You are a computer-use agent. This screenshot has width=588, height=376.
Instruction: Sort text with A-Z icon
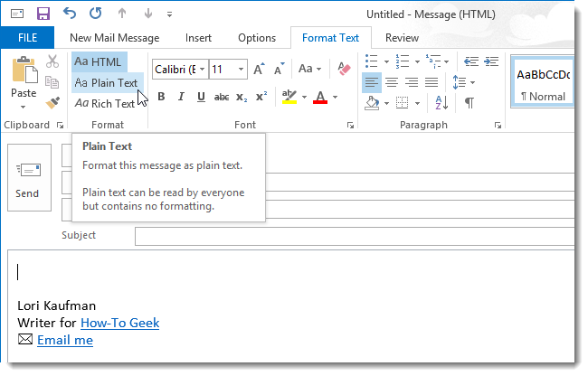tap(441, 103)
